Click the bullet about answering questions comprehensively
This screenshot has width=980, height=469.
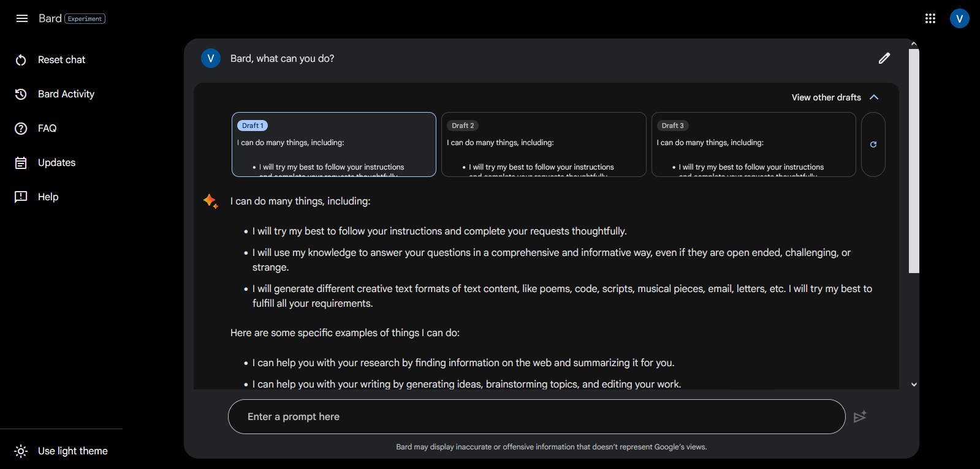pyautogui.click(x=552, y=260)
